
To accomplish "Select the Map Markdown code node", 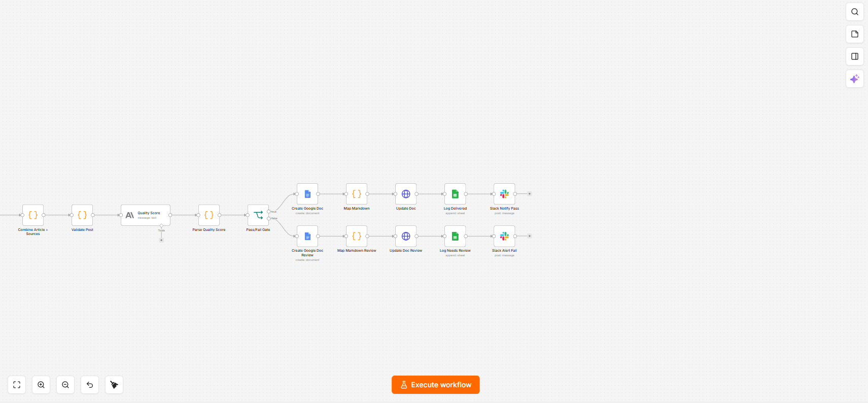I will pos(357,194).
